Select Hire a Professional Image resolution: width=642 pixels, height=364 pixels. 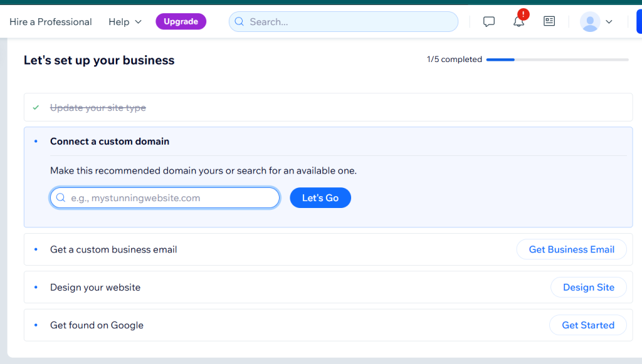coord(50,21)
